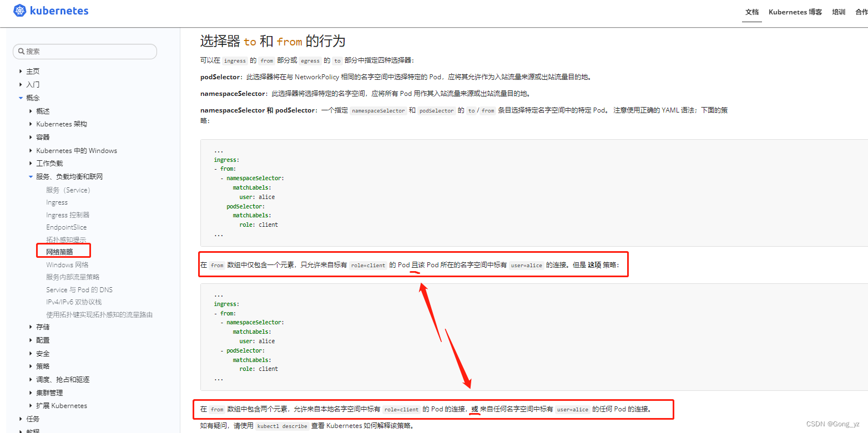868x433 pixels.
Task: Expand the 容器 section arrow
Action: [x=31, y=137]
